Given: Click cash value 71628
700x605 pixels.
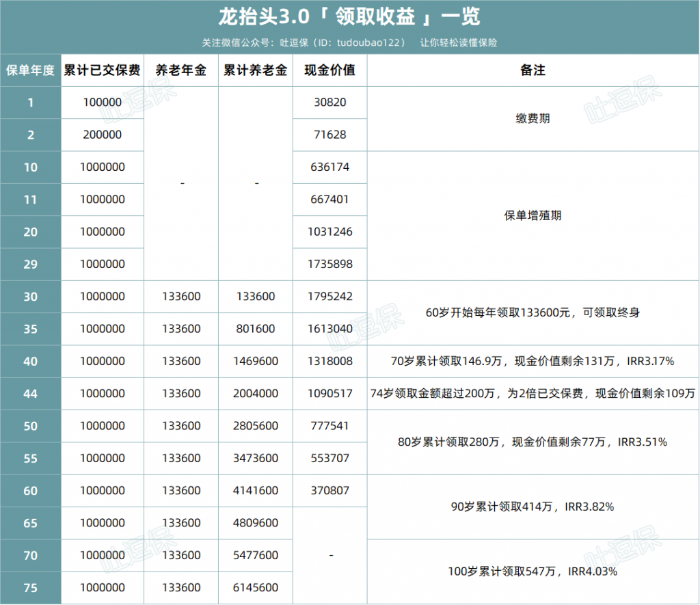Looking at the screenshot, I should point(330,135).
